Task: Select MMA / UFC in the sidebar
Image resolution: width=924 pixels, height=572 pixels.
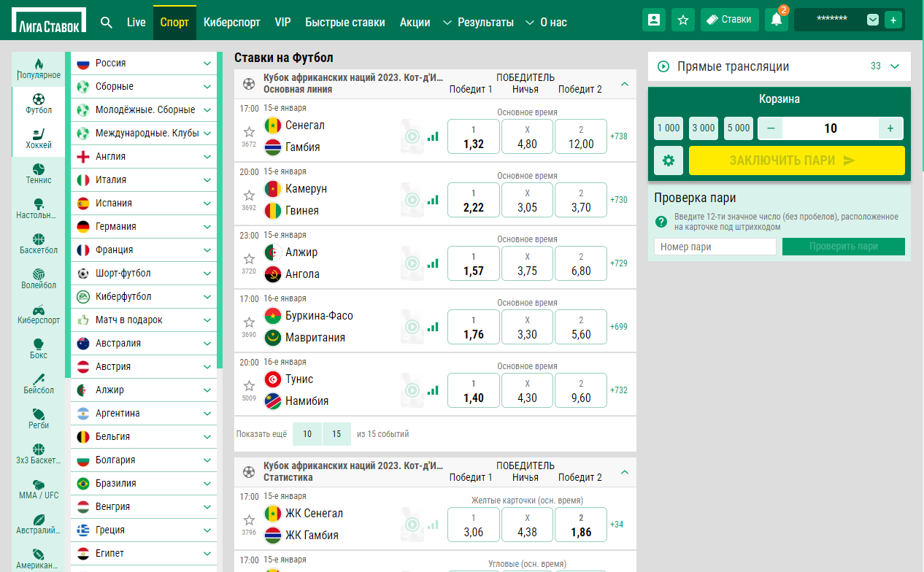Action: click(x=39, y=490)
